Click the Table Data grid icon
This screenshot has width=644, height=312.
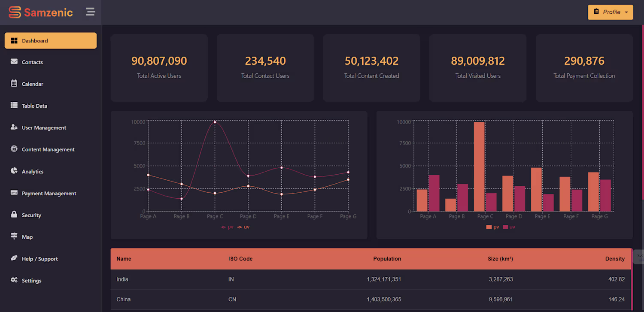[x=14, y=105]
